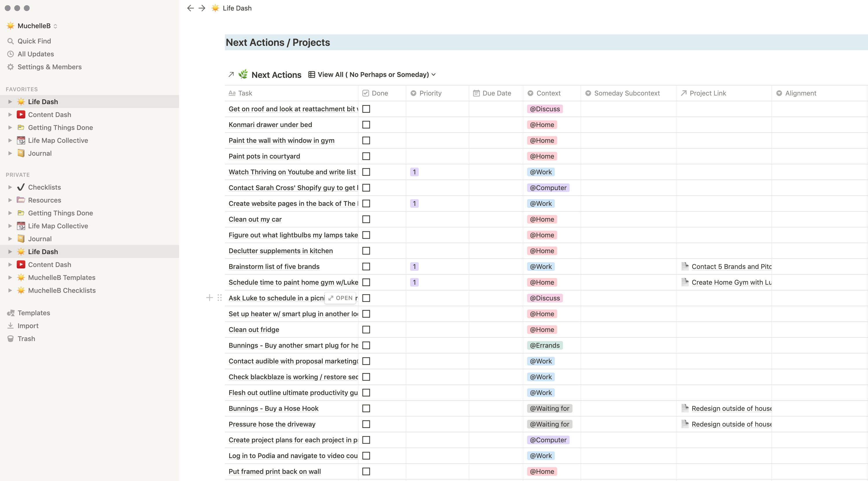Click the Journal book icon in Favorites
Screen dimensions: 868x481
tap(21, 153)
